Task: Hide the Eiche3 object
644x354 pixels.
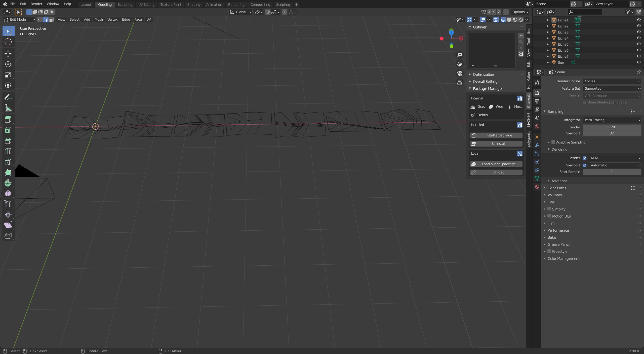Action: [638, 32]
